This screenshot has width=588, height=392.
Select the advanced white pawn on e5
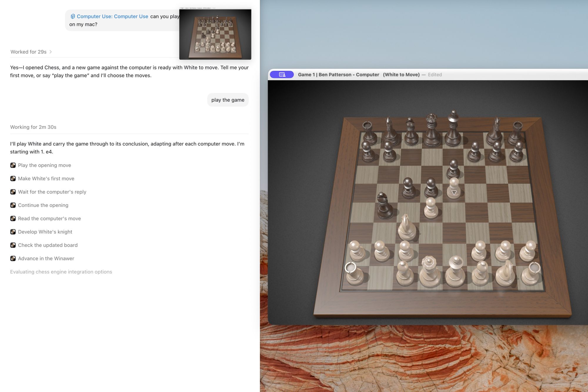(x=454, y=188)
